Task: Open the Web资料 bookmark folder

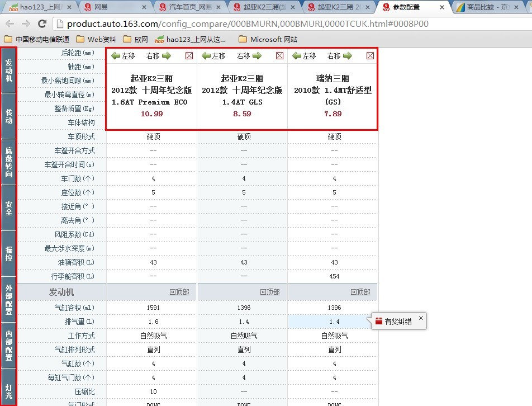Action: (96, 39)
